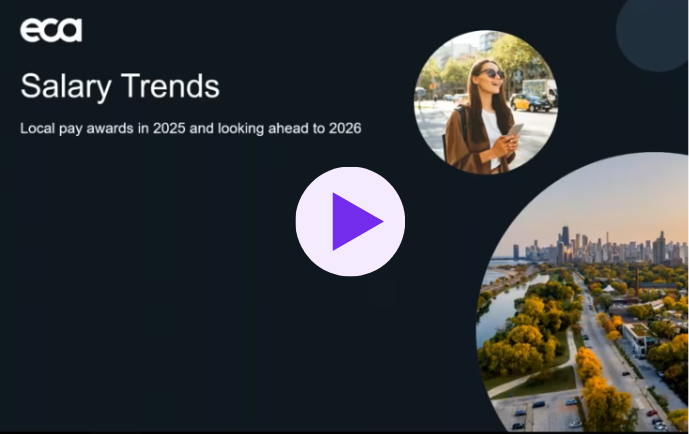The image size is (689, 434).
Task: Click the Salary Trends title
Action: pyautogui.click(x=119, y=86)
